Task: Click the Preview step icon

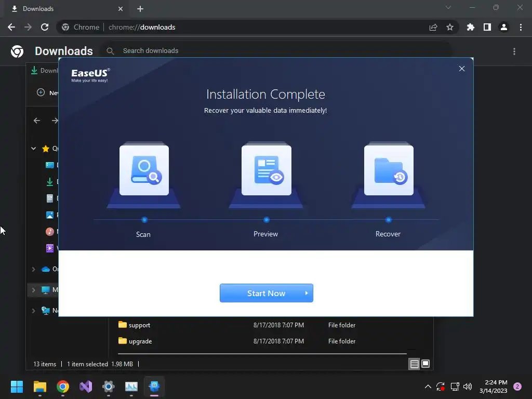Action: pyautogui.click(x=267, y=170)
